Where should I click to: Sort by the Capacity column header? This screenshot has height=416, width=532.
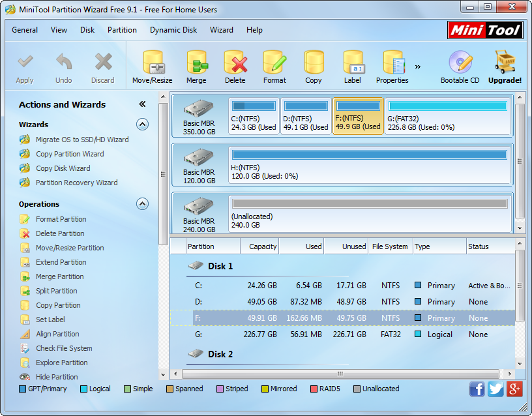[259, 246]
